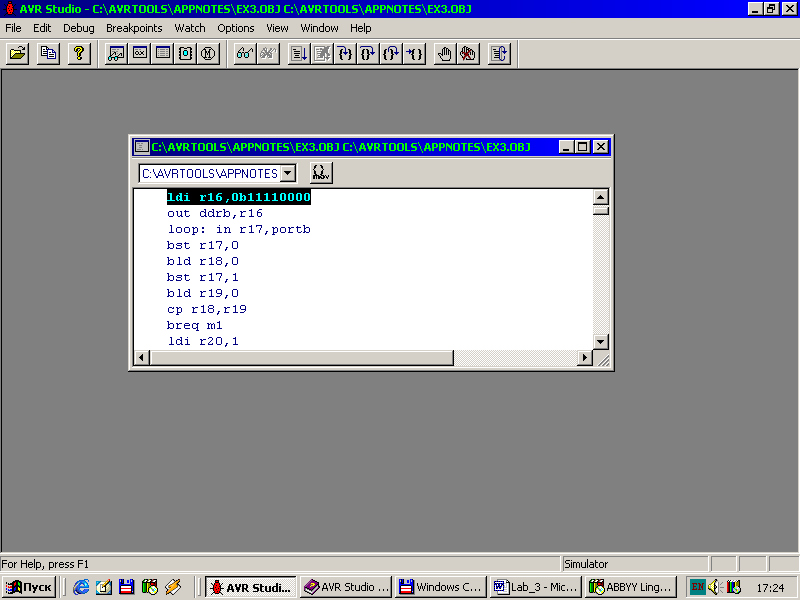Select line 'ldi r16,0b11110000'
The width and height of the screenshot is (800, 600).
point(239,197)
